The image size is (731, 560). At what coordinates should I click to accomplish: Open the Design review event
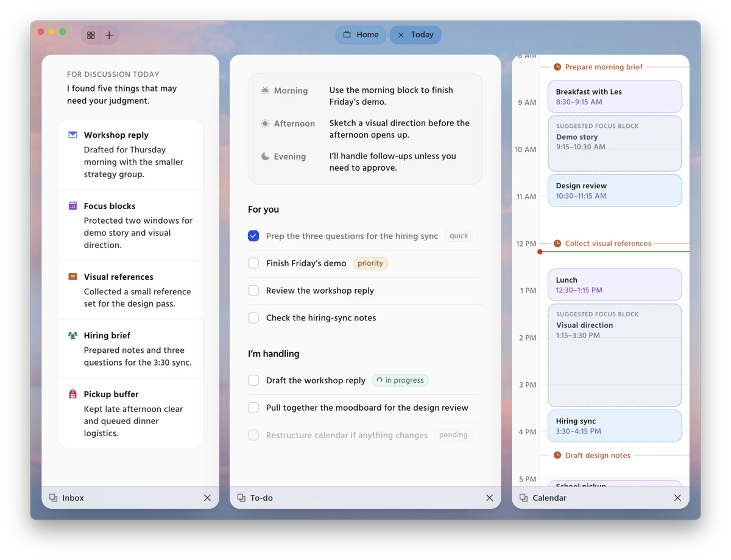tap(615, 191)
